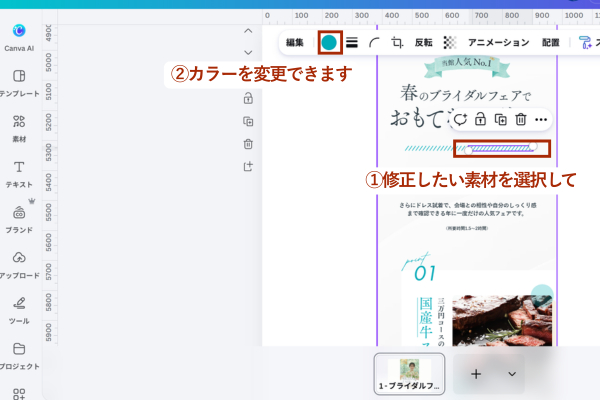Expand the add page dropdown arrow

[x=512, y=374]
